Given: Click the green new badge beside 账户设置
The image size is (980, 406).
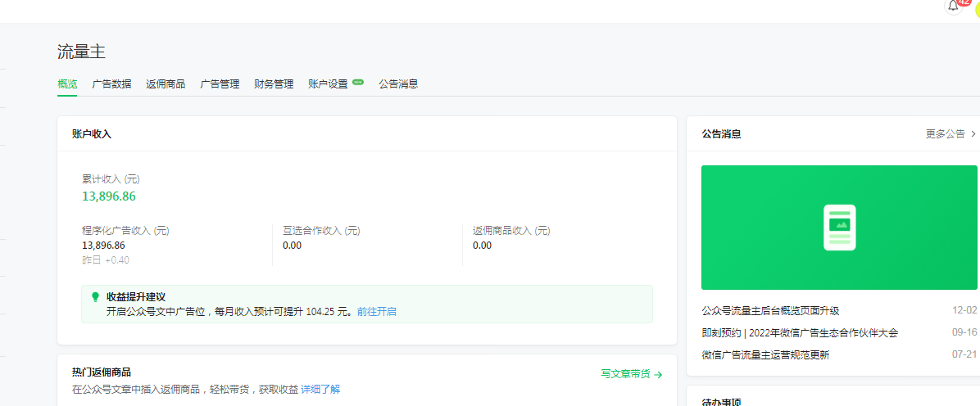Looking at the screenshot, I should [x=357, y=81].
